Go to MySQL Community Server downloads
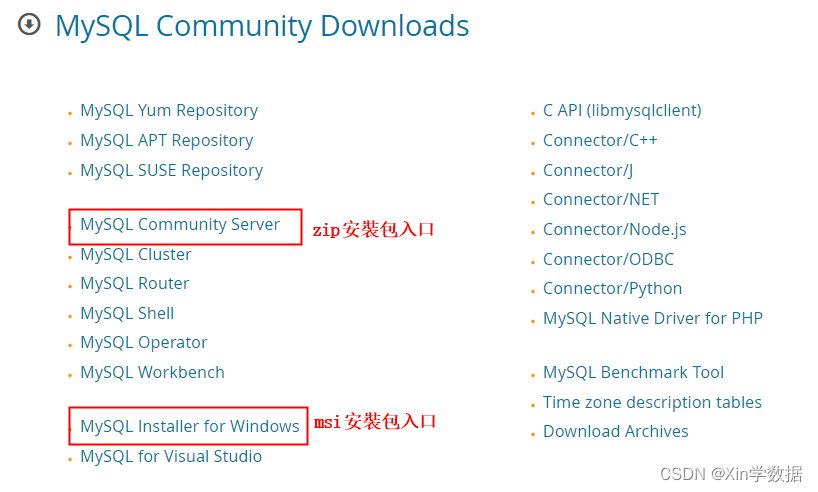 [x=180, y=224]
